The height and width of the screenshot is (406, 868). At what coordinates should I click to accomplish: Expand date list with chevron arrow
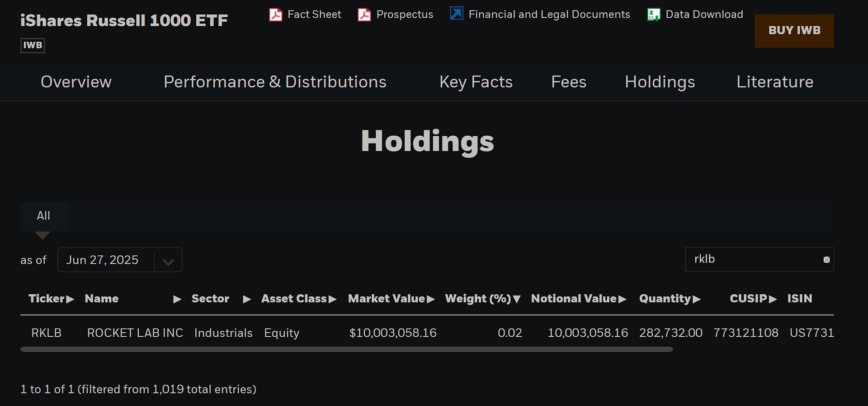click(x=168, y=262)
